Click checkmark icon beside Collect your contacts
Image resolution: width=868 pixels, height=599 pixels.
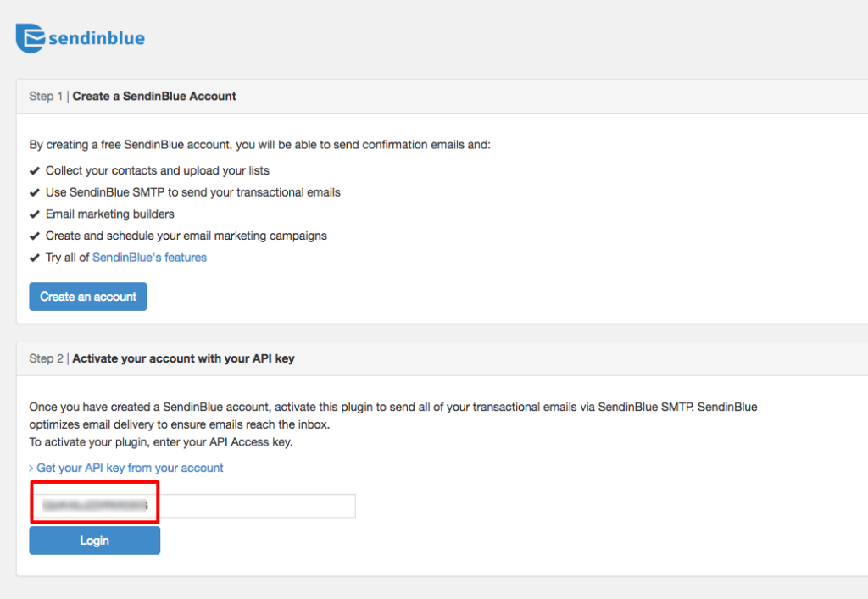(x=34, y=171)
